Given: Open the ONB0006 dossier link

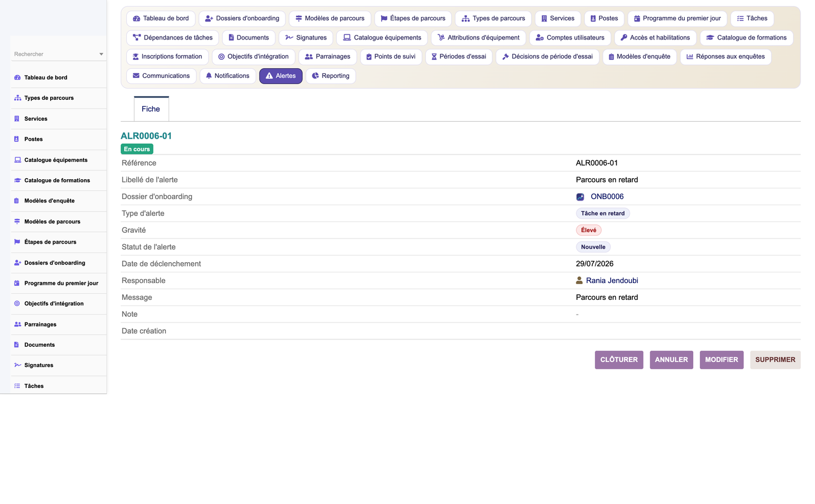Looking at the screenshot, I should click(607, 197).
